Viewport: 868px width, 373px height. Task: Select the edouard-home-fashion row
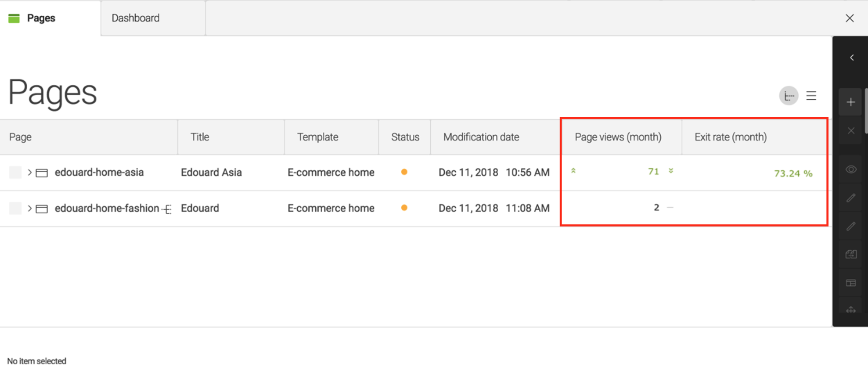coord(416,209)
